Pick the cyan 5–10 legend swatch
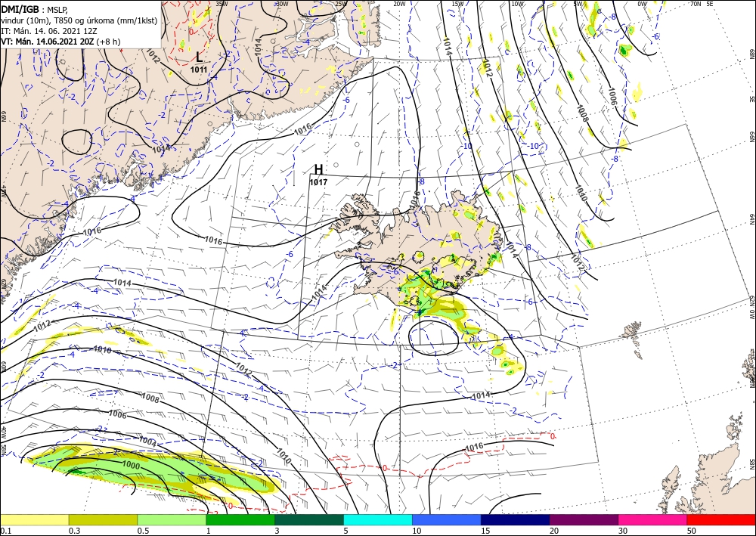The image size is (756, 536). pyautogui.click(x=378, y=519)
